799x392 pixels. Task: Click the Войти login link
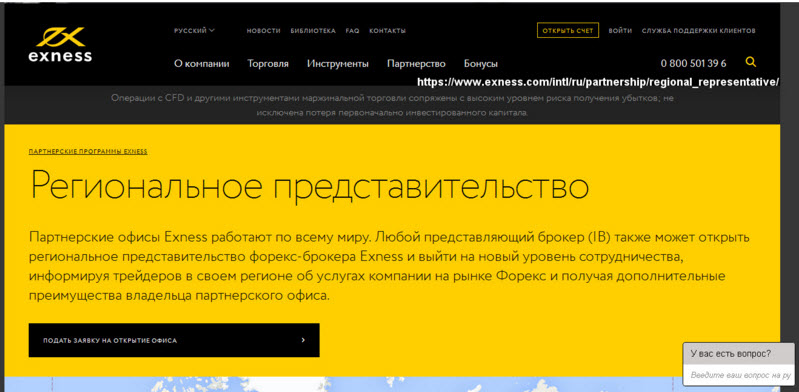[x=620, y=31]
